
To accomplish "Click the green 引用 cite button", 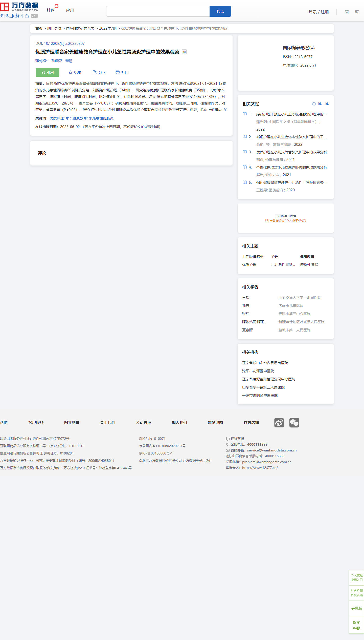I will click(x=48, y=72).
